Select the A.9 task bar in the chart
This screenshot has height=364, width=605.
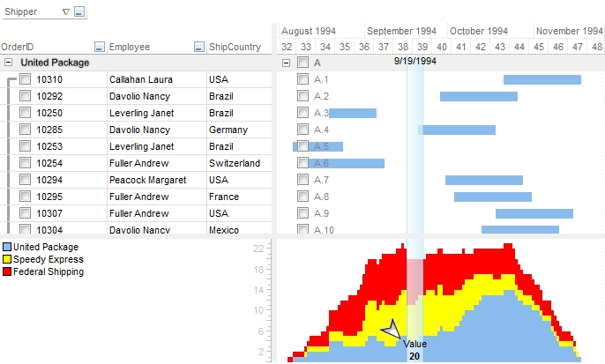click(534, 213)
